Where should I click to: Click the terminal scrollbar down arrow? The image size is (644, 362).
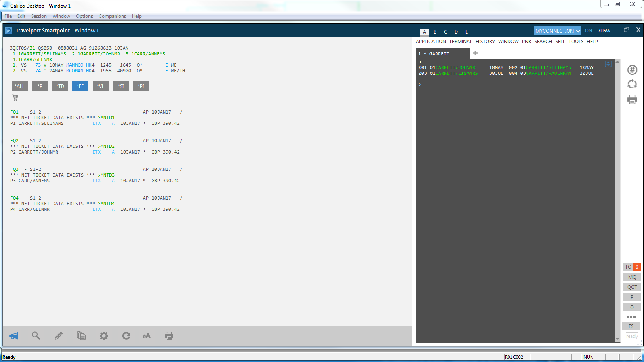tap(617, 339)
